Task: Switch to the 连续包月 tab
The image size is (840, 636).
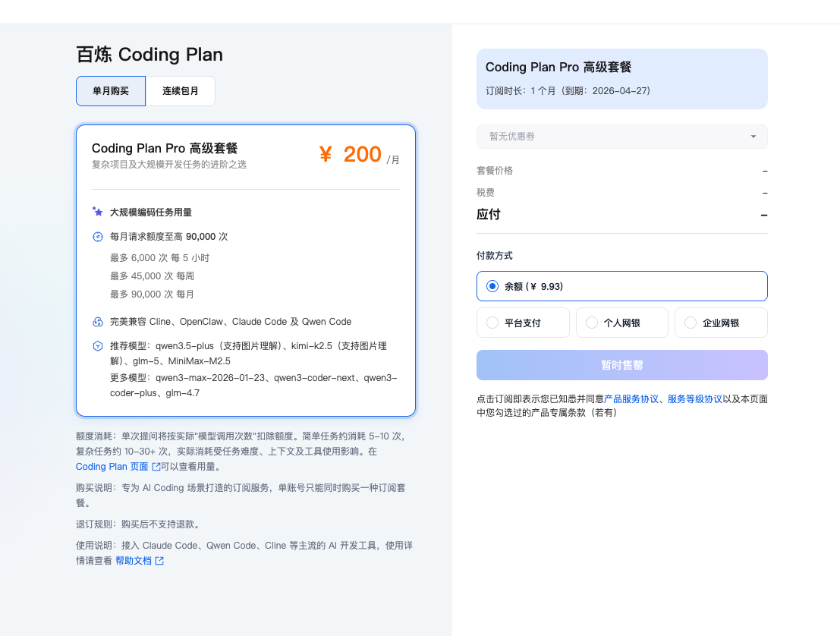Action: point(181,91)
